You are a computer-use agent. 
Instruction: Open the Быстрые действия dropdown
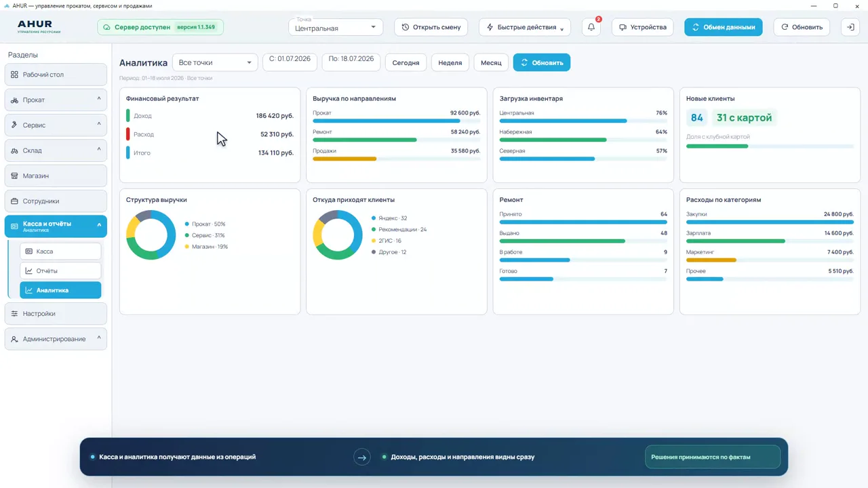pyautogui.click(x=525, y=27)
